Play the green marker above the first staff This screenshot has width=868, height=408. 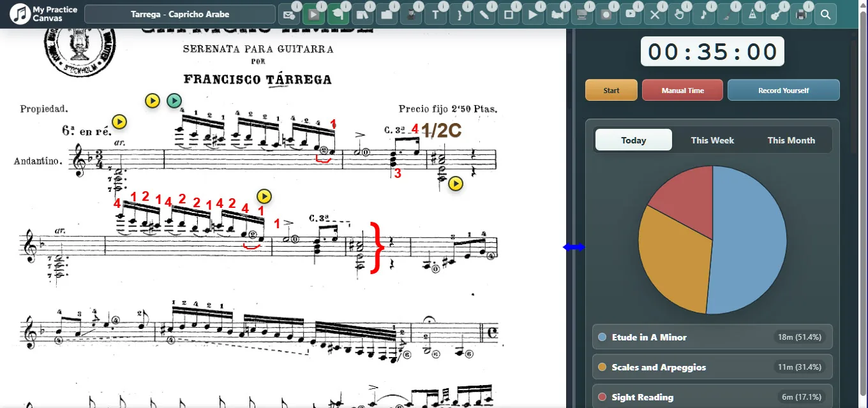pos(174,100)
